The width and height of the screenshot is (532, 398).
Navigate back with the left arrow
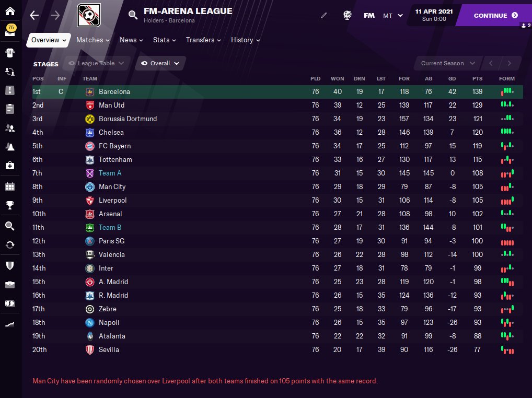[34, 15]
